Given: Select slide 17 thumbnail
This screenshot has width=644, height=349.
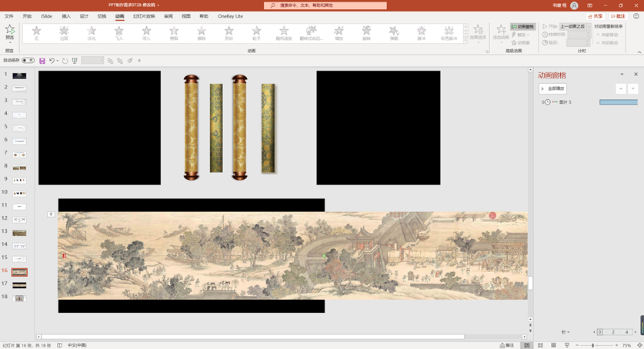Looking at the screenshot, I should (19, 284).
